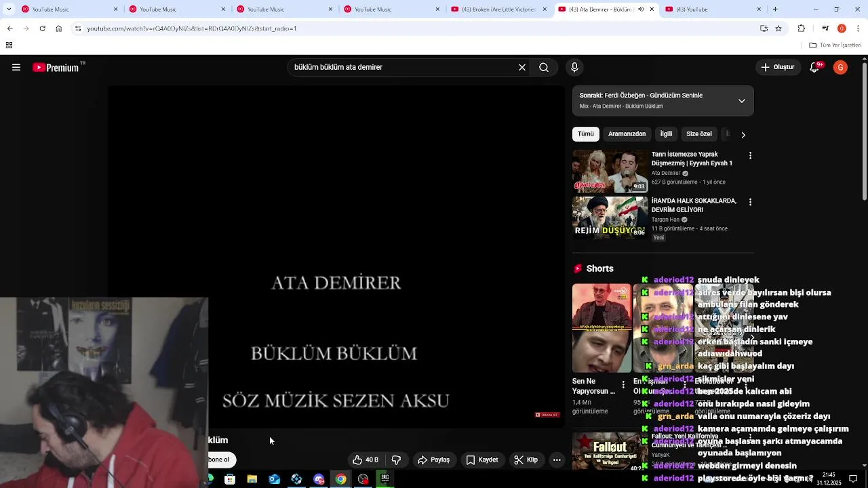This screenshot has width=868, height=488.
Task: Select the İlgili filter chip
Action: click(667, 134)
